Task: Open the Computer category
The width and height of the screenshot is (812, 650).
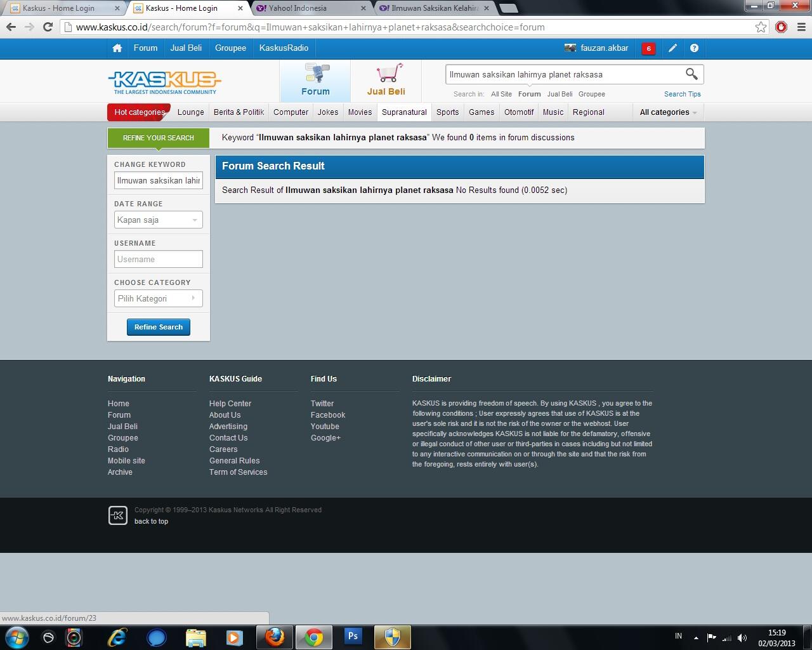Action: point(291,112)
